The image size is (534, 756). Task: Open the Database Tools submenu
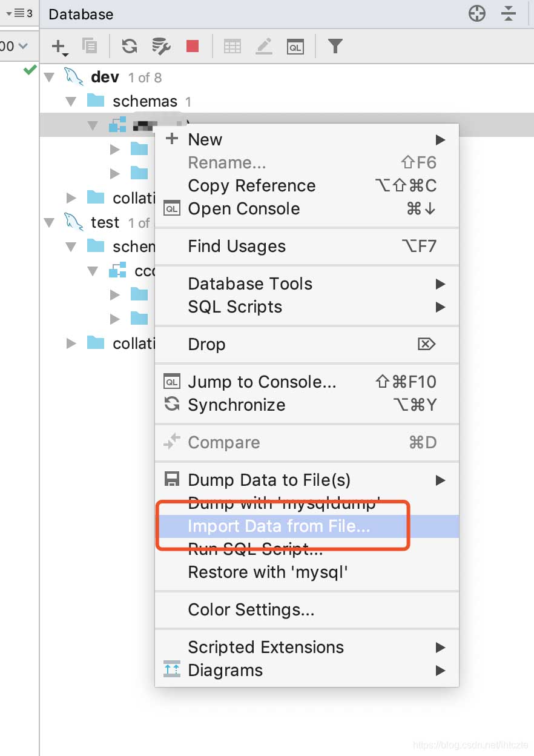[250, 283]
